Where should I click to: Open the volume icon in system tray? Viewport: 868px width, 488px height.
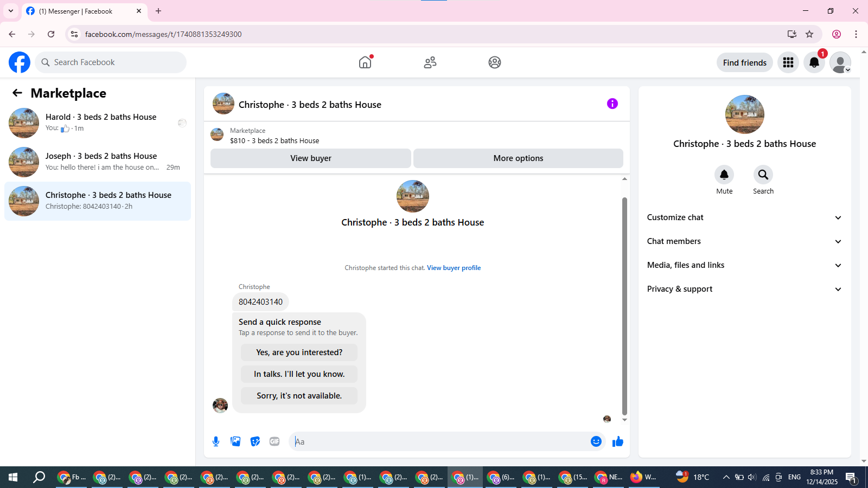click(752, 477)
